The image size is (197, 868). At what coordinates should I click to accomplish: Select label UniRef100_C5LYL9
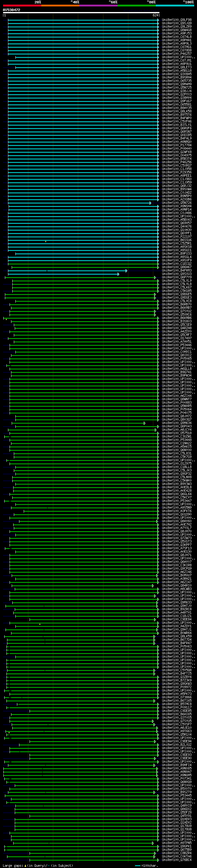[177, 280]
